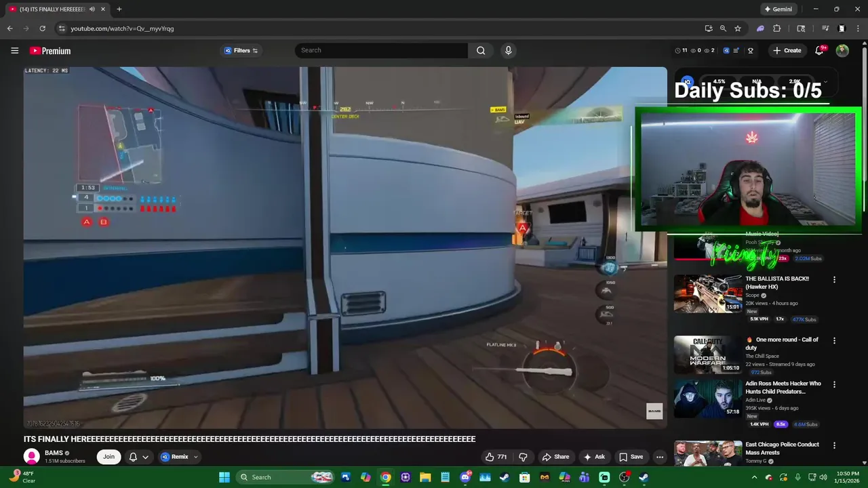Viewport: 868px width, 488px height.
Task: Open options for Adin Ross video
Action: pyautogui.click(x=834, y=384)
